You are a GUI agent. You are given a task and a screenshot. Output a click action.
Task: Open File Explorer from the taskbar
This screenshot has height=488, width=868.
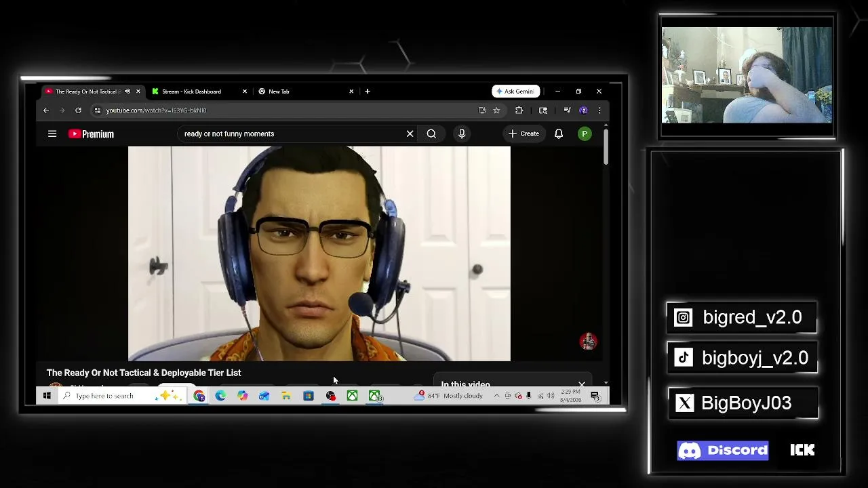pos(286,396)
